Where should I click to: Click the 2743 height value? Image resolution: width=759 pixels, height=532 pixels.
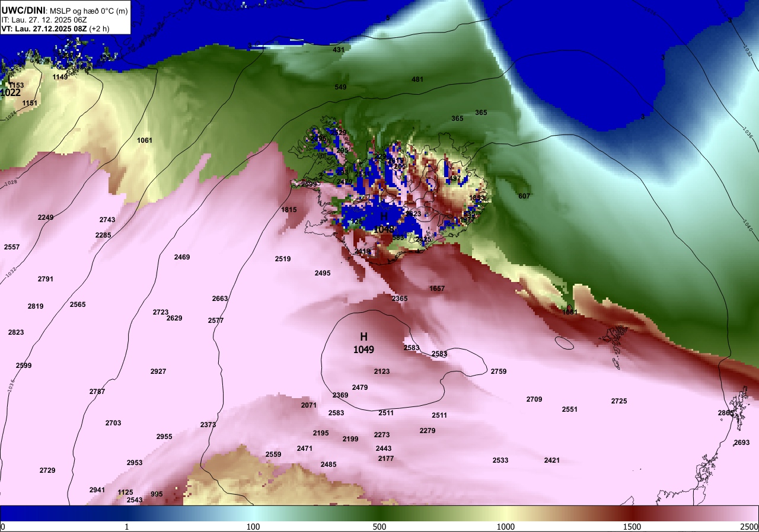[x=107, y=220]
